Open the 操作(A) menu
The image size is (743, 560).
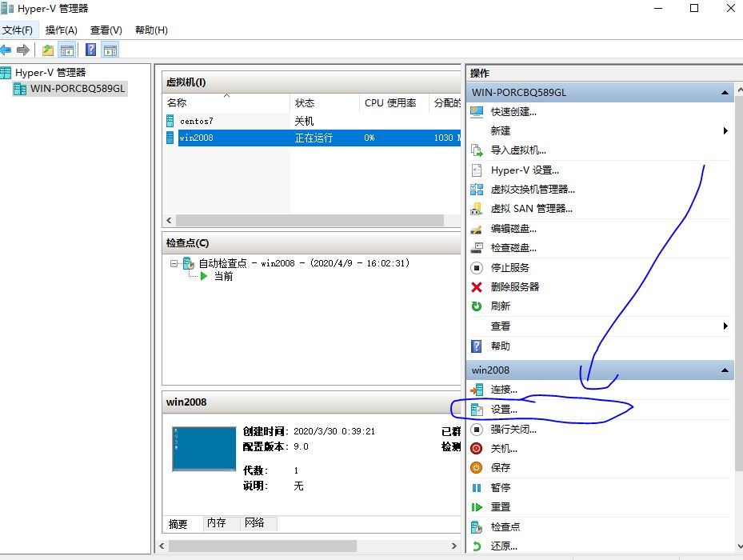coord(61,30)
